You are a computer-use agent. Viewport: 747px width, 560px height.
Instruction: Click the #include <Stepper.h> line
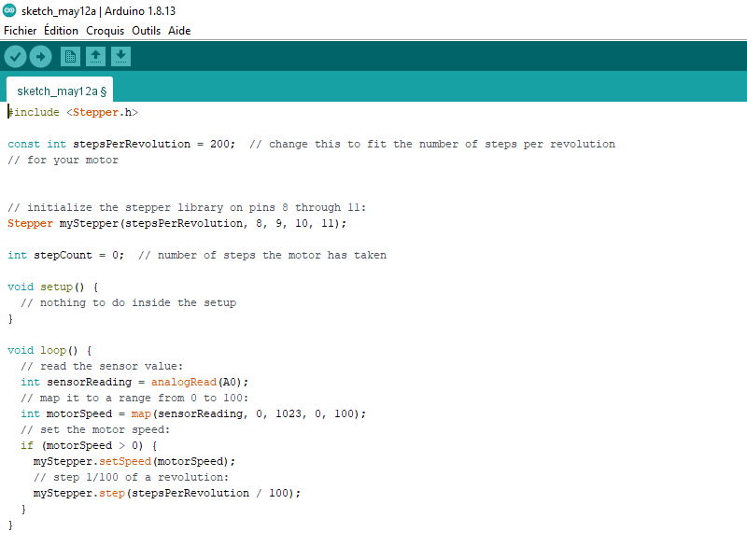click(x=73, y=112)
